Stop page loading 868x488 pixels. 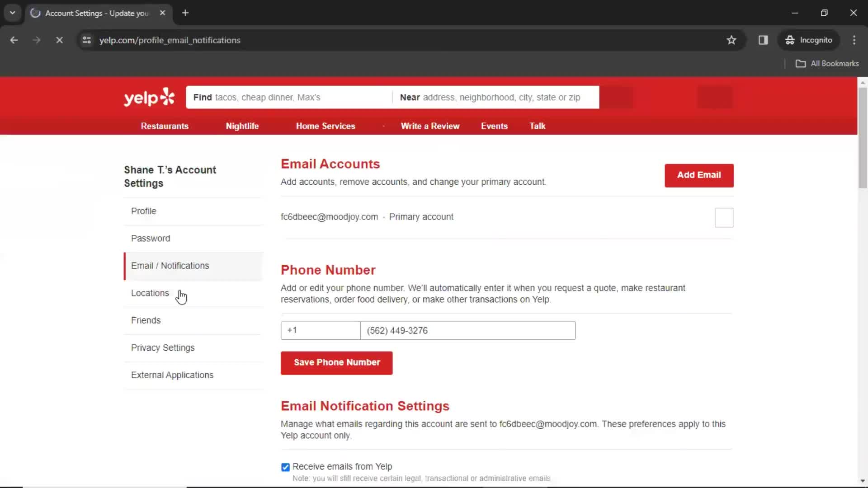tap(59, 40)
